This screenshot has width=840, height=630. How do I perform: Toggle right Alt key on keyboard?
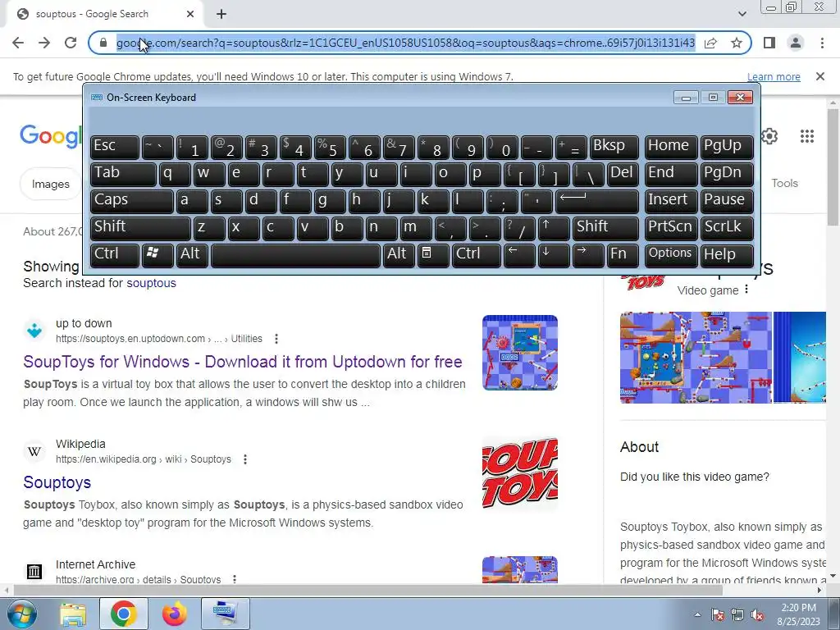coord(399,255)
